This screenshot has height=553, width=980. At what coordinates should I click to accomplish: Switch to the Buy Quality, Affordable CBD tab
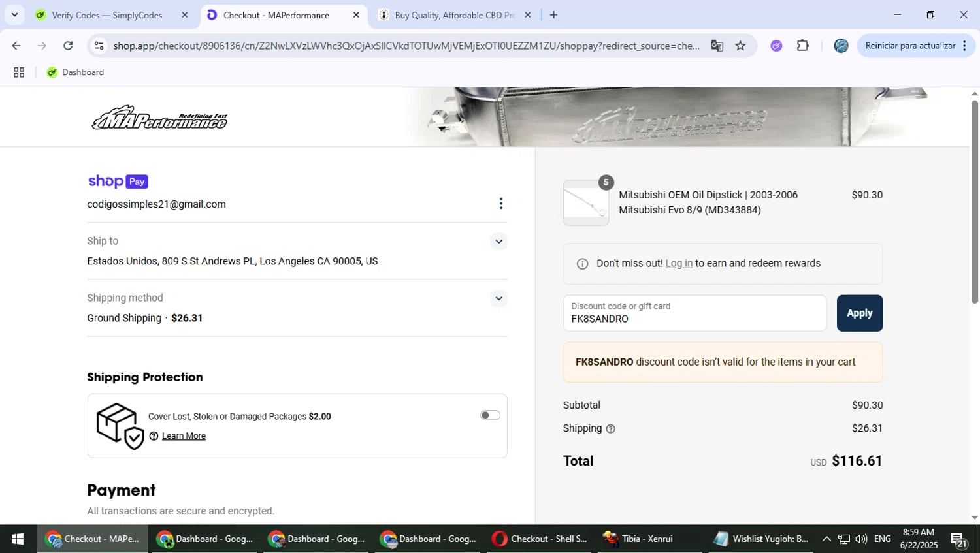[x=455, y=14]
